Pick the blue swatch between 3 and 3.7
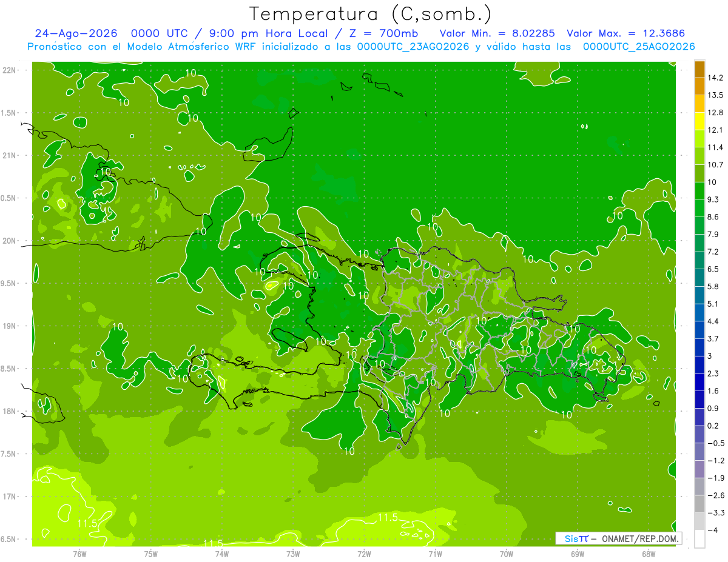Screen dimensions: 728x562 (x=699, y=347)
